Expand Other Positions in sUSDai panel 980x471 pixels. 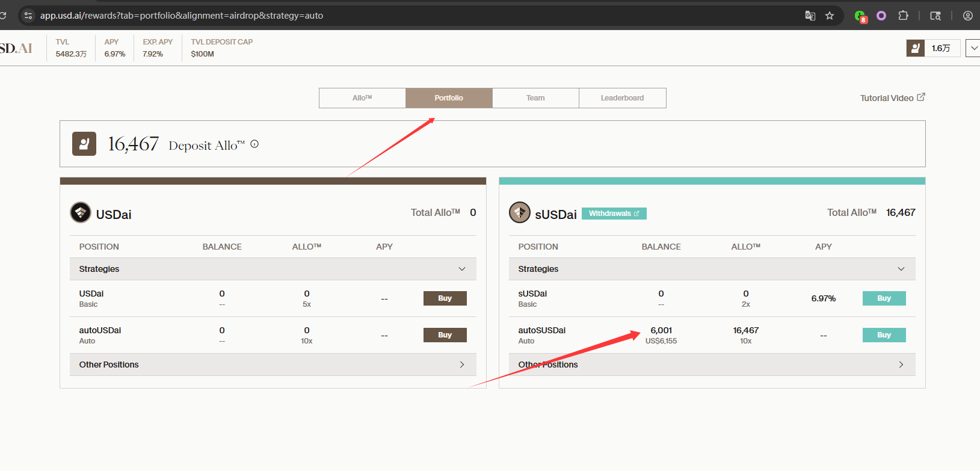click(712, 365)
